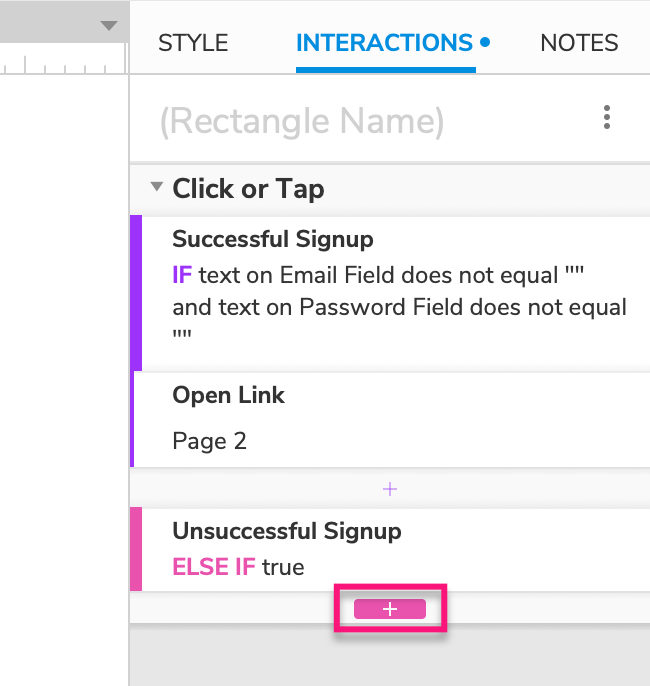Select the Click or Tap event header

tap(248, 189)
